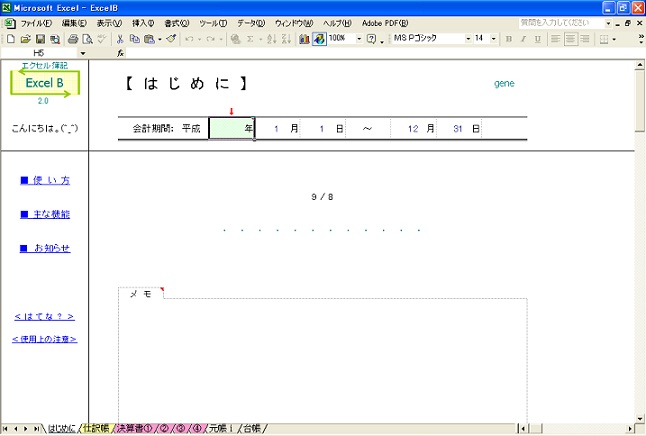This screenshot has width=646, height=436.
Task: Click the Excel document icon in menu bar
Action: tap(9, 23)
